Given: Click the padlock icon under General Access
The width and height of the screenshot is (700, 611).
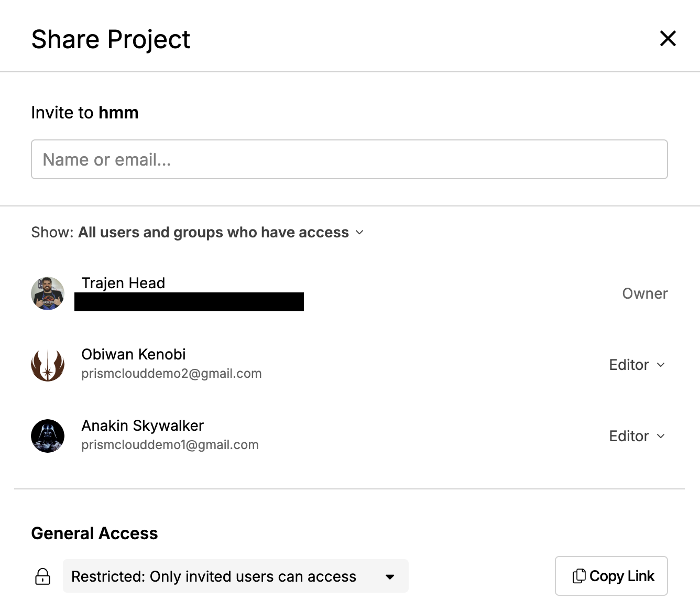Looking at the screenshot, I should tap(42, 576).
